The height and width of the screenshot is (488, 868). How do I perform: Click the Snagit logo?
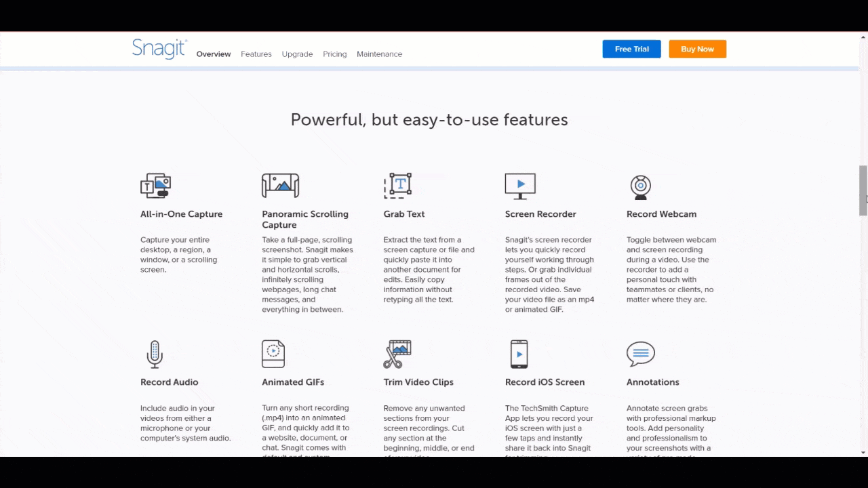(x=158, y=48)
